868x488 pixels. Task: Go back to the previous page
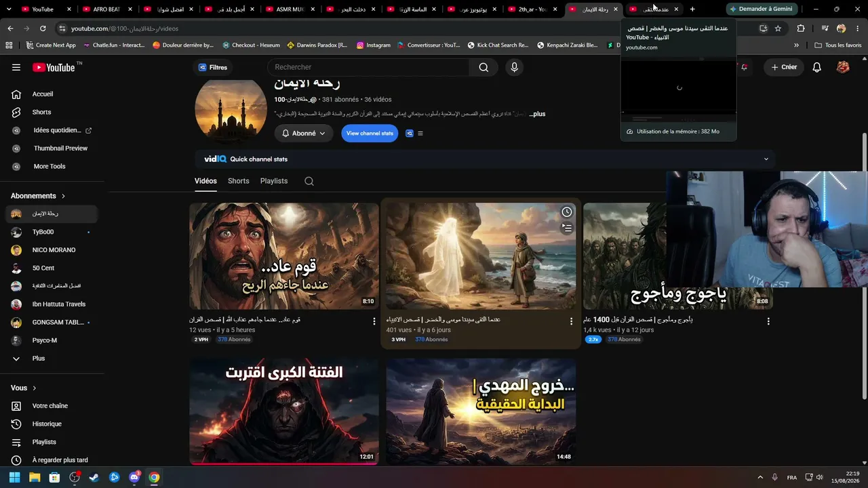pyautogui.click(x=10, y=28)
